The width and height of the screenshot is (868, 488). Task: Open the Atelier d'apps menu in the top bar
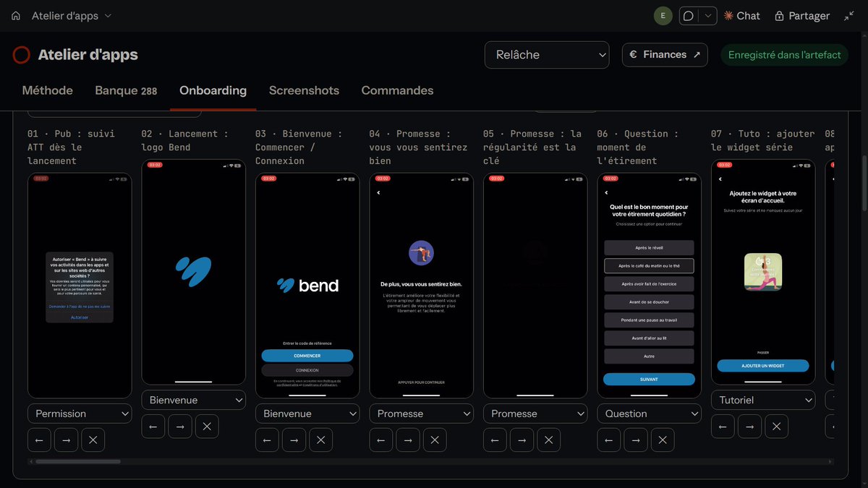[72, 16]
